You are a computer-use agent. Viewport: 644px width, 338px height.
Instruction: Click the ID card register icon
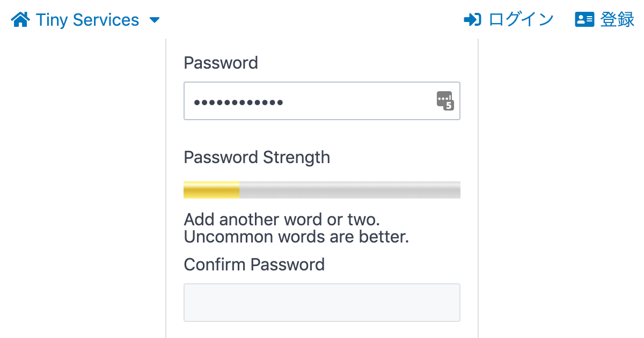[x=584, y=20]
